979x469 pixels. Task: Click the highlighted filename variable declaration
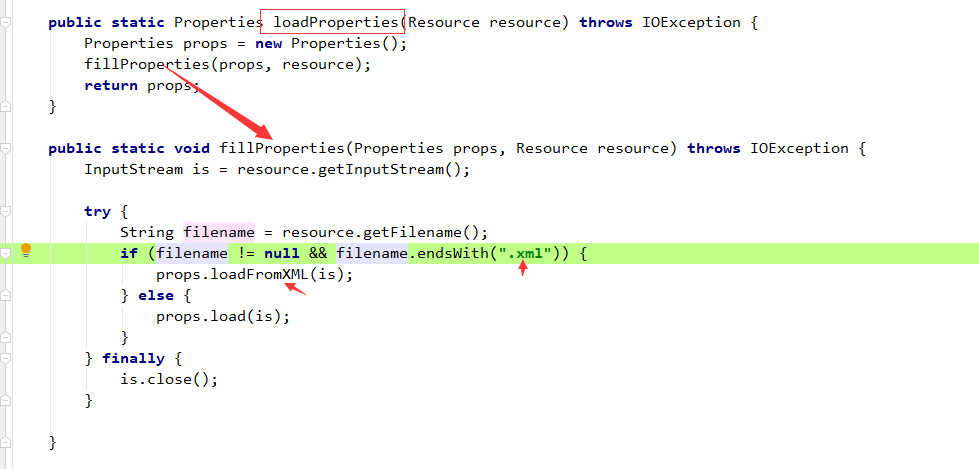tap(219, 233)
